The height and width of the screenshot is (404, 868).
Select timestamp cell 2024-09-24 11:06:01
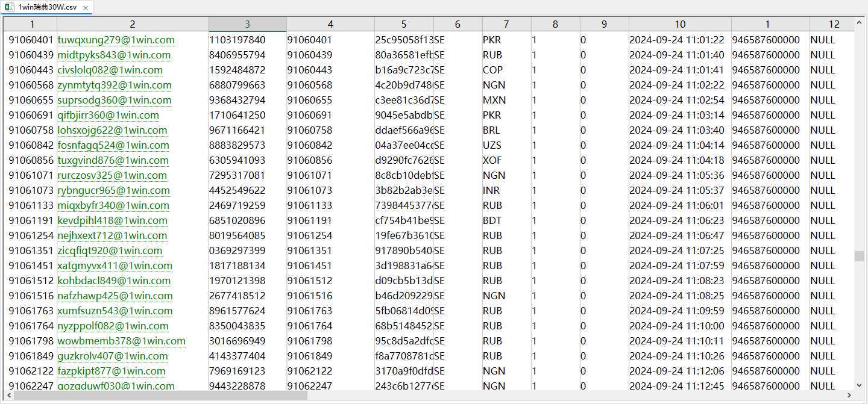pyautogui.click(x=680, y=205)
